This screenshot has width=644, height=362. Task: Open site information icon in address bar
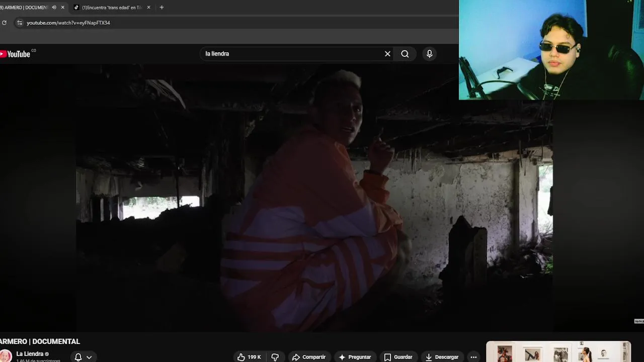coord(19,23)
